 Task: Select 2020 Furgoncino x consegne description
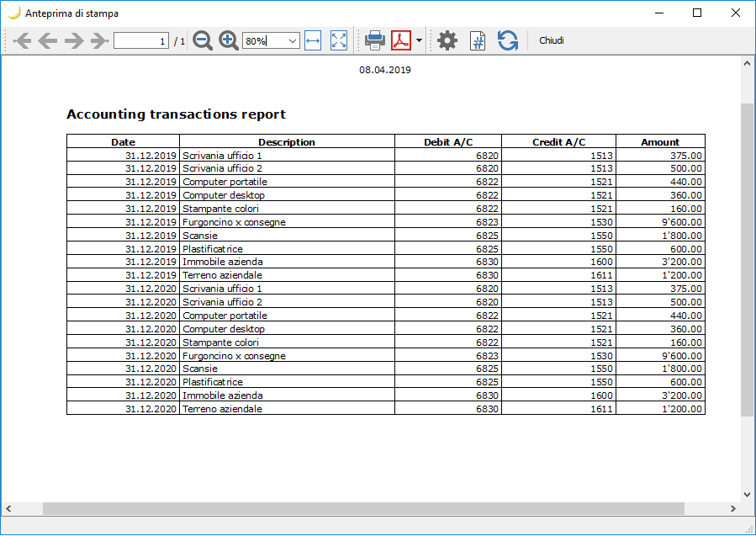[287, 356]
